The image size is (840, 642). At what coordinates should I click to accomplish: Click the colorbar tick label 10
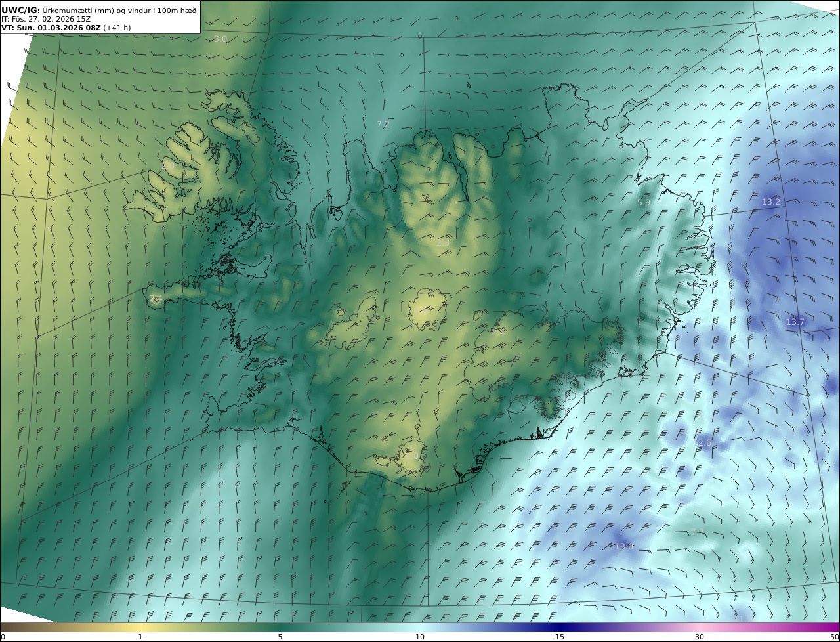pyautogui.click(x=420, y=637)
